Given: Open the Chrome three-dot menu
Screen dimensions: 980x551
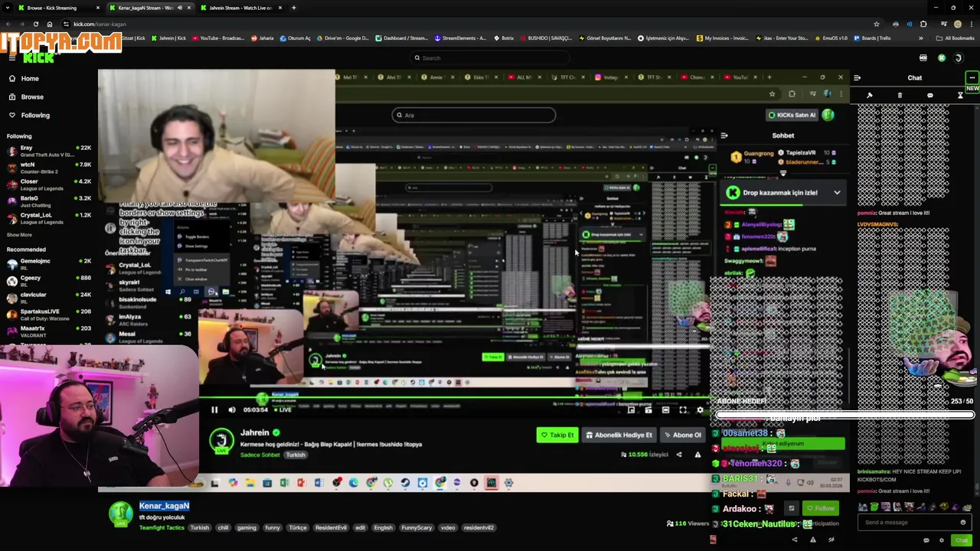Looking at the screenshot, I should (x=972, y=24).
